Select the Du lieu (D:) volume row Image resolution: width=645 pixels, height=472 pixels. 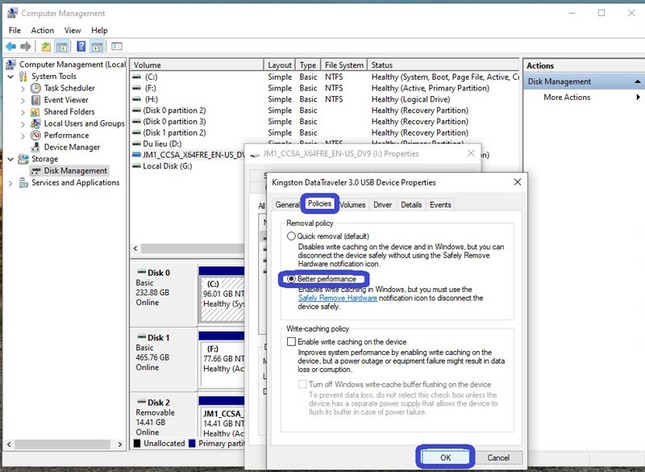pos(162,144)
